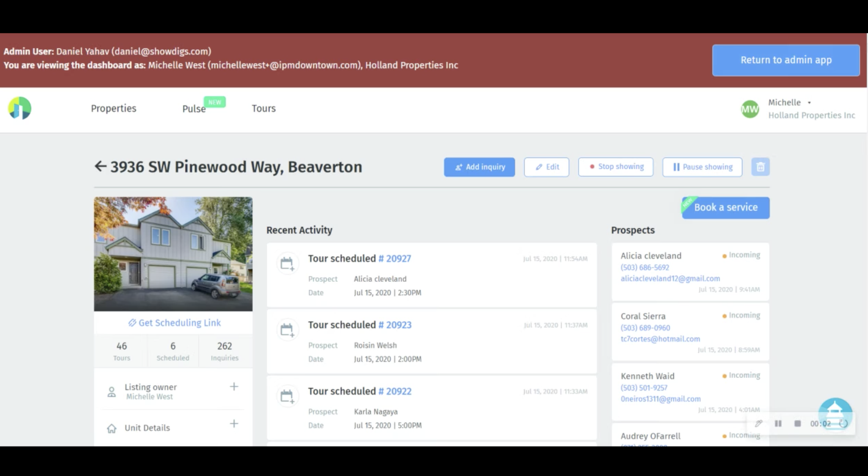Click the Pause showing button
Viewport: 868px width, 476px height.
click(702, 167)
